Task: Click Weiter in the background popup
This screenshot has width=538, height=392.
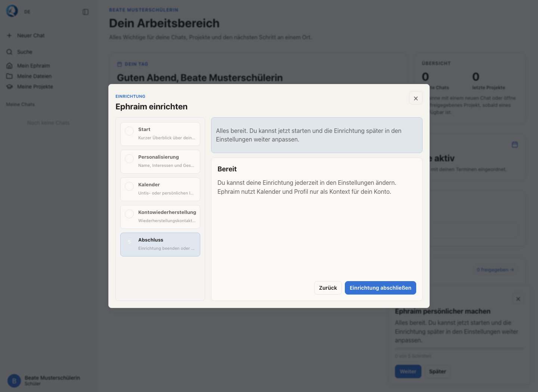Action: pos(408,371)
